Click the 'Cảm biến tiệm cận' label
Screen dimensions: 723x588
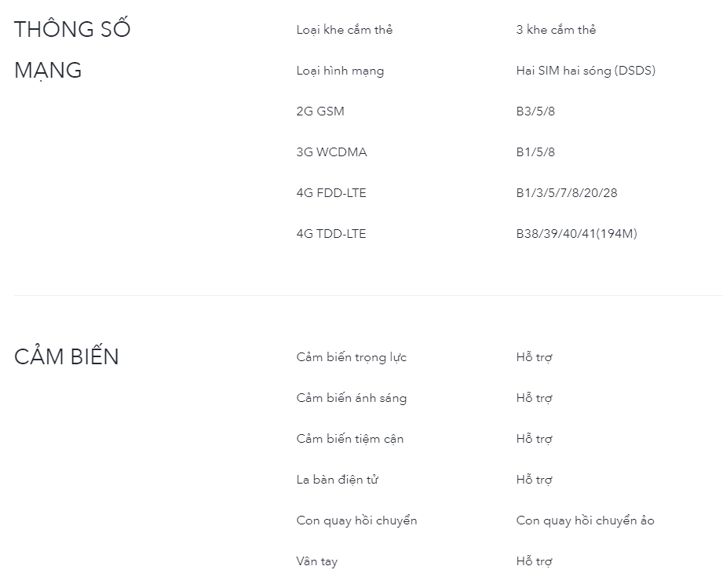pos(350,439)
